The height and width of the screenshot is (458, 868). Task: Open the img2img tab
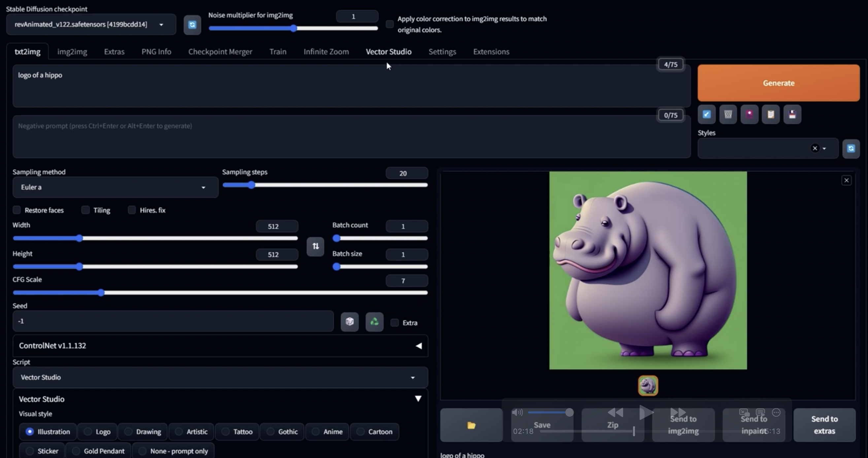click(x=72, y=52)
